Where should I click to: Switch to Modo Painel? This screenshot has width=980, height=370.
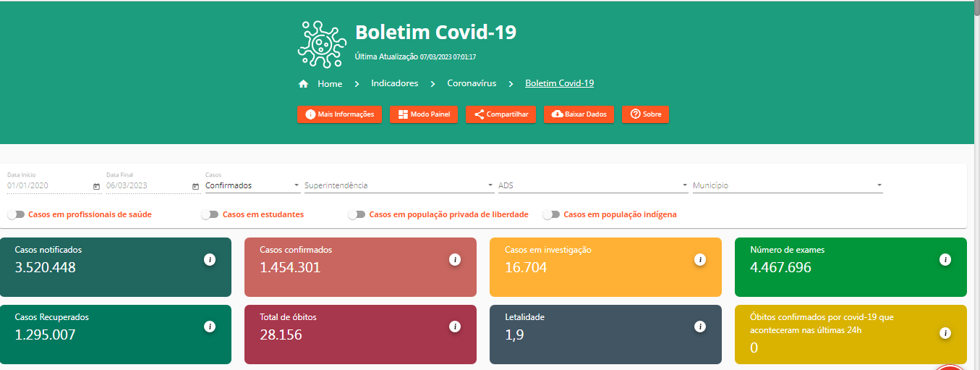424,114
